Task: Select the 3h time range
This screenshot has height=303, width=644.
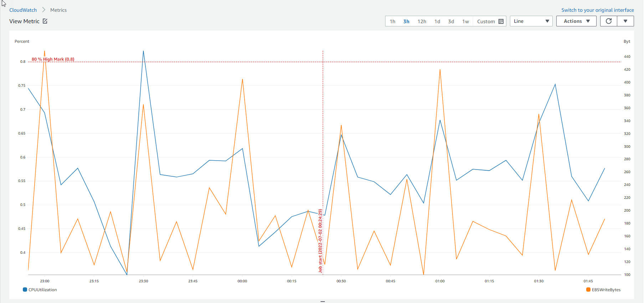Action: coord(406,21)
